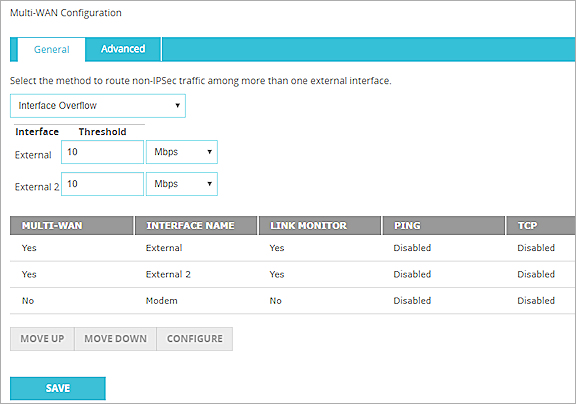576x404 pixels.
Task: Click the Multi-WAN 'Yes' cell in External row
Action: click(x=29, y=248)
